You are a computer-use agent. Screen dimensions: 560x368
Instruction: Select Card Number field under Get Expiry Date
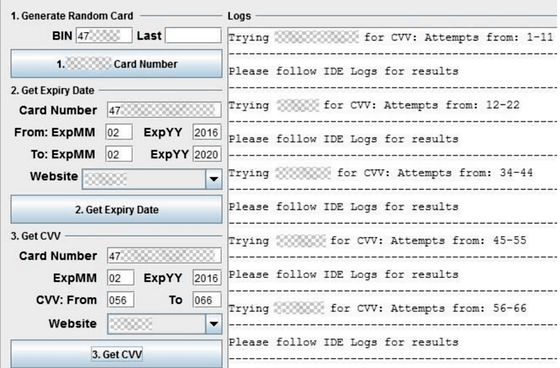point(164,110)
